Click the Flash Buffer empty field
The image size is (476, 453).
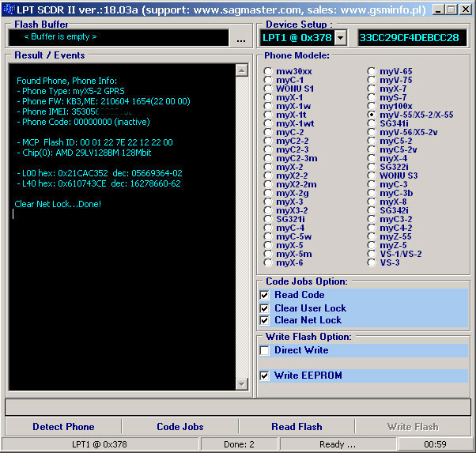(x=119, y=37)
